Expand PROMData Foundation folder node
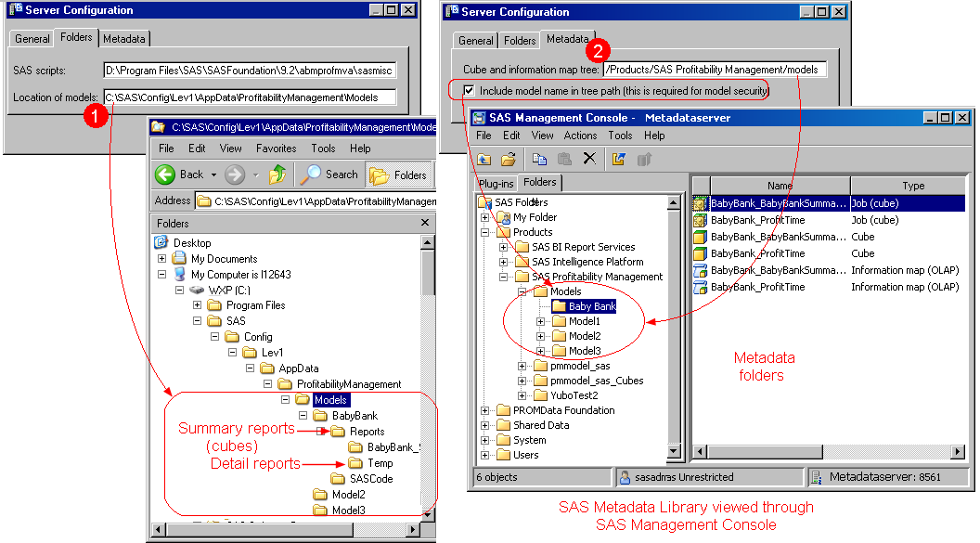980x543 pixels. [x=484, y=410]
